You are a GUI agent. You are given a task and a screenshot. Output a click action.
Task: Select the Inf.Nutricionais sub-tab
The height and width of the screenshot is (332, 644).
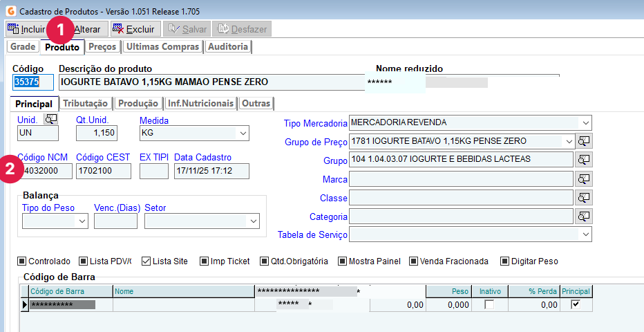(x=201, y=103)
